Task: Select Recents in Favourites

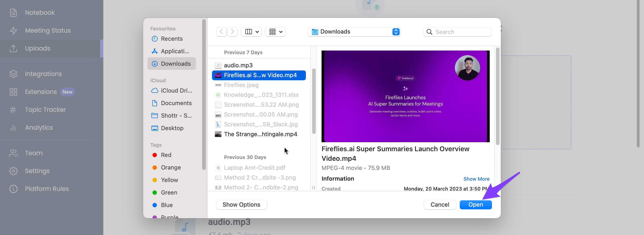Action: pos(172,39)
